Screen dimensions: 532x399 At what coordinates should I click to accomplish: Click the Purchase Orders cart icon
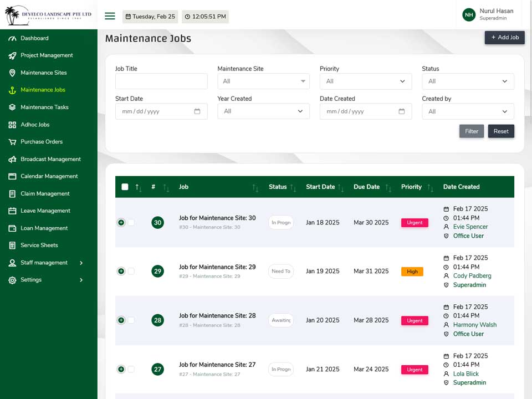(12, 142)
